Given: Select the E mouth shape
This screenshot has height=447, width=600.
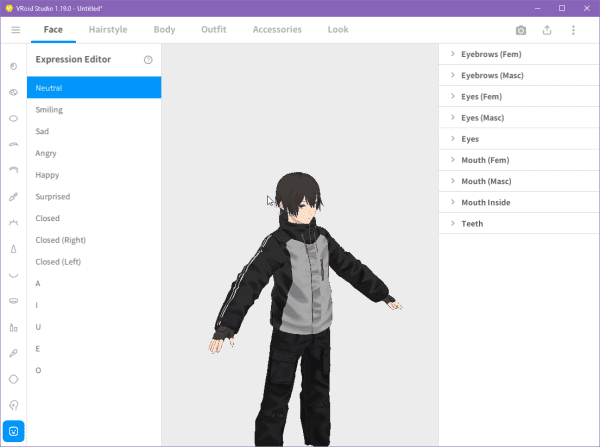Looking at the screenshot, I should point(94,349).
